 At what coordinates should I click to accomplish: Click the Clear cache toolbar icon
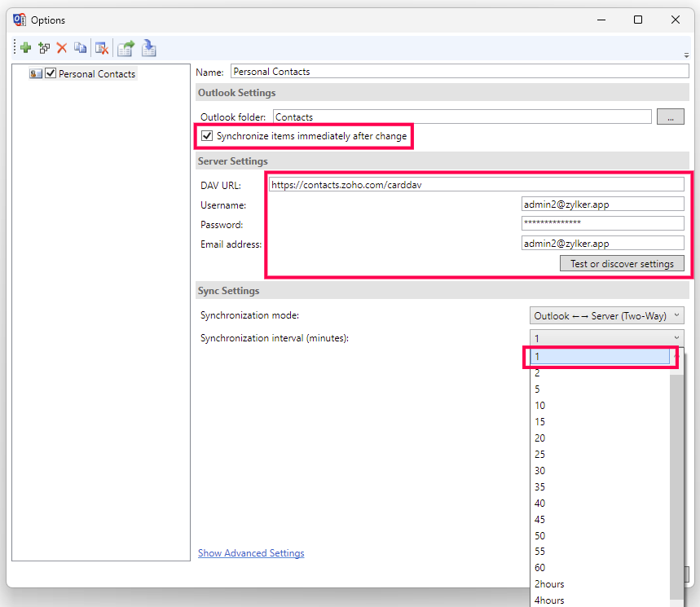coord(101,49)
